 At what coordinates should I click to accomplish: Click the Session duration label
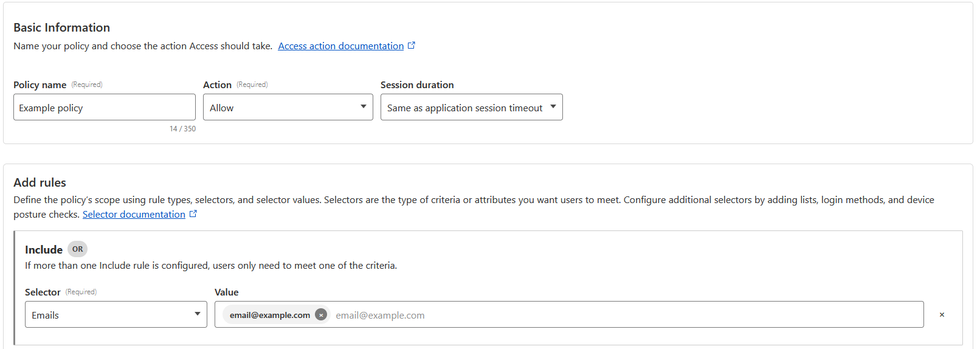[x=417, y=85]
